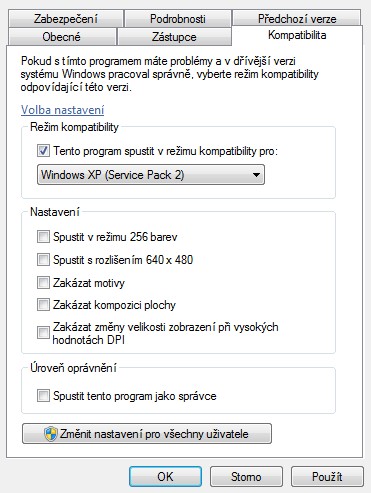Screen dimensions: 371x493
Task: Open the Volba nastavení help link
Action: [63, 110]
